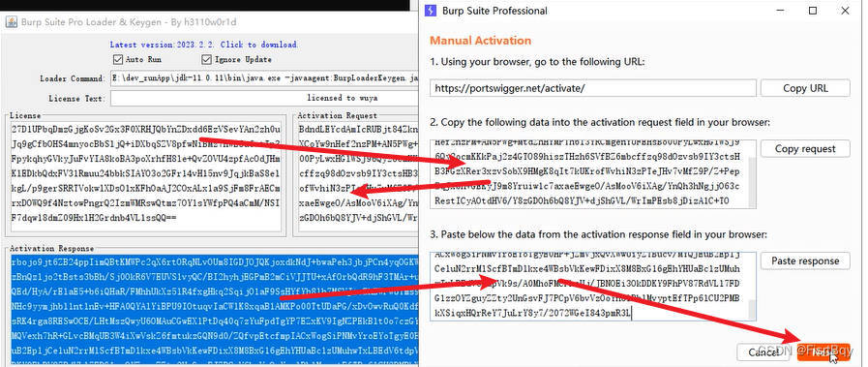868x367 pixels.
Task: Click the Loader Command text field
Action: [264, 78]
